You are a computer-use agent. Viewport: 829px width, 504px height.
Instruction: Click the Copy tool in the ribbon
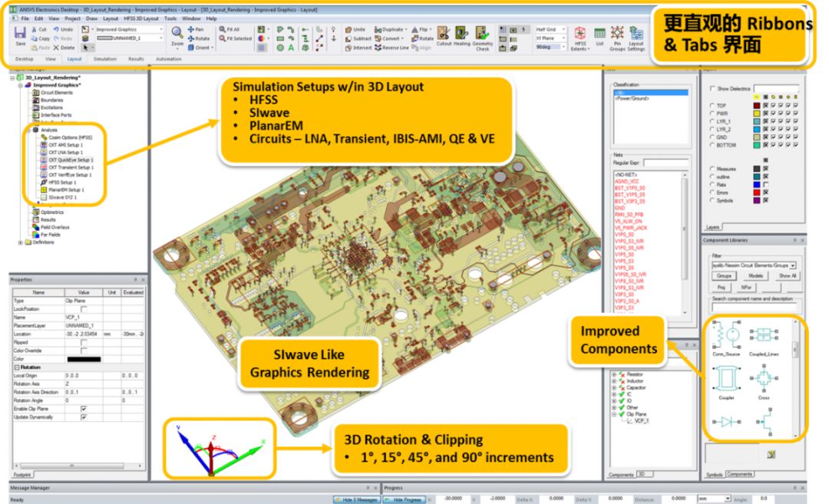(40, 38)
